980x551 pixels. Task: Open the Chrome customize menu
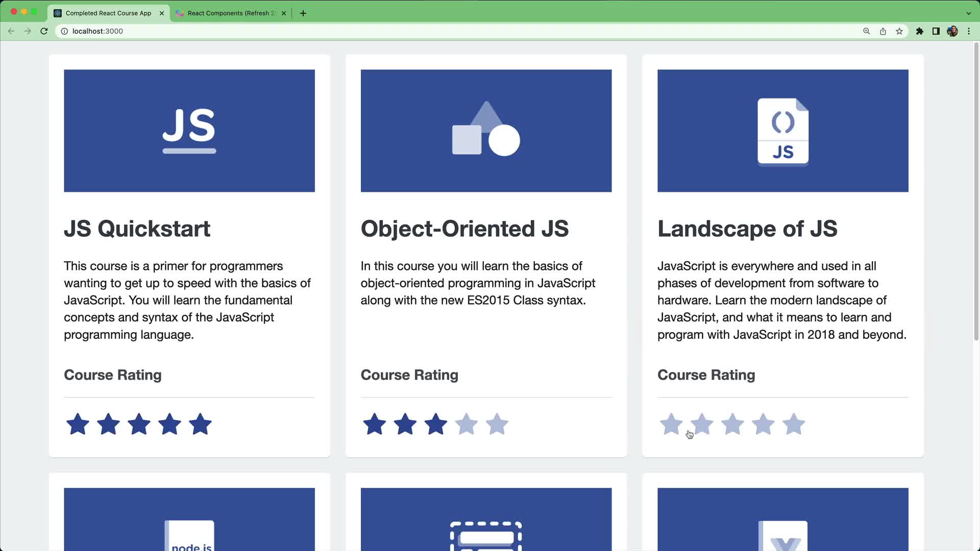pyautogui.click(x=969, y=31)
